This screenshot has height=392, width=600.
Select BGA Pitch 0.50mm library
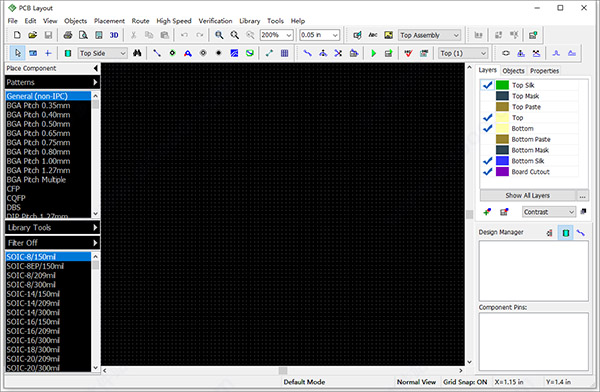tap(48, 124)
